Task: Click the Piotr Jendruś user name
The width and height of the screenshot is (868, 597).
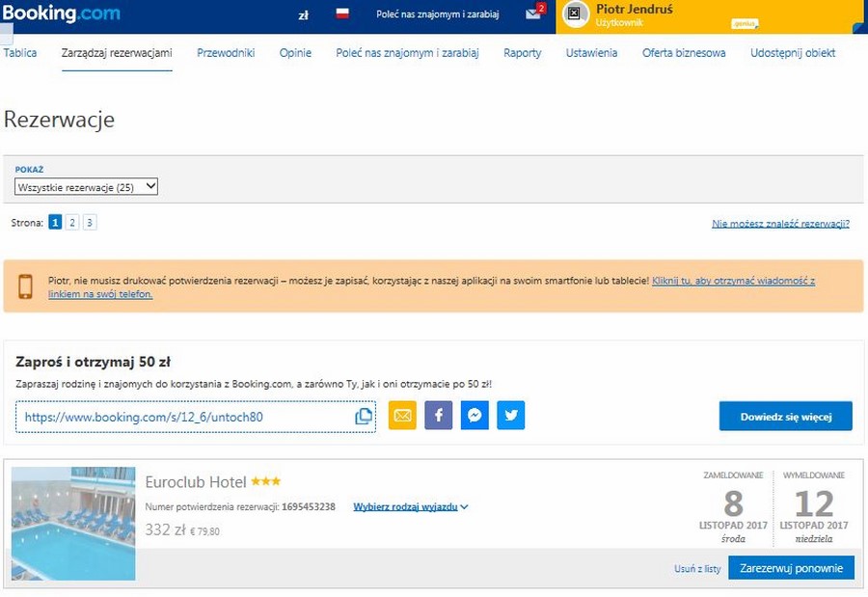Action: coord(635,9)
